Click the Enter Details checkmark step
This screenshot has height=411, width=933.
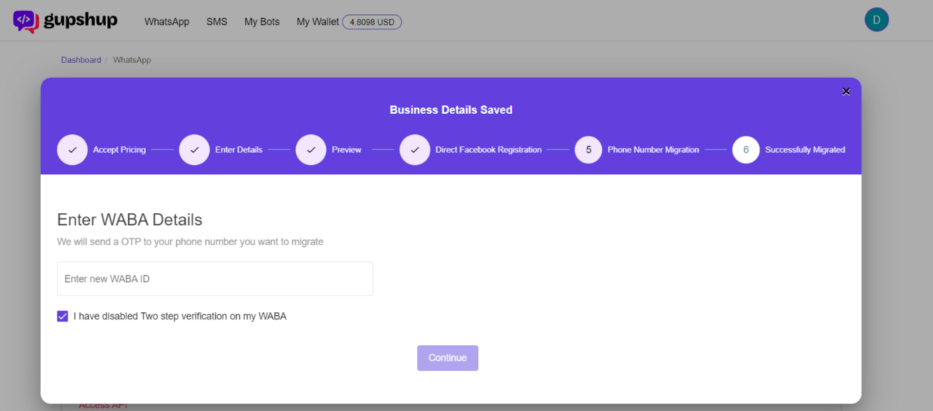pyautogui.click(x=194, y=150)
